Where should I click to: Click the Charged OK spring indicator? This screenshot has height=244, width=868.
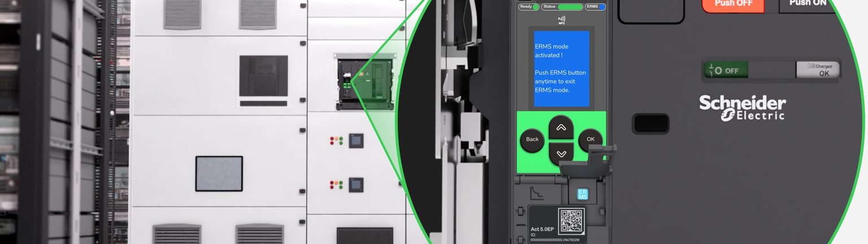click(817, 70)
